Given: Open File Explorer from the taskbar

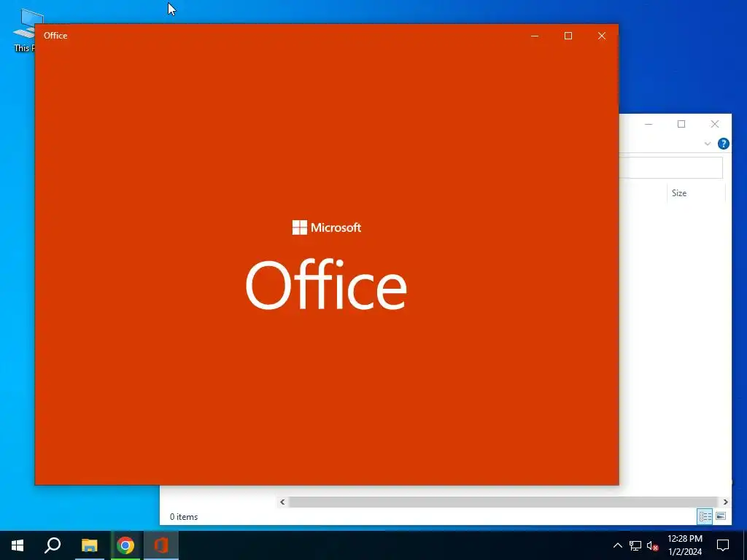Looking at the screenshot, I should point(89,545).
